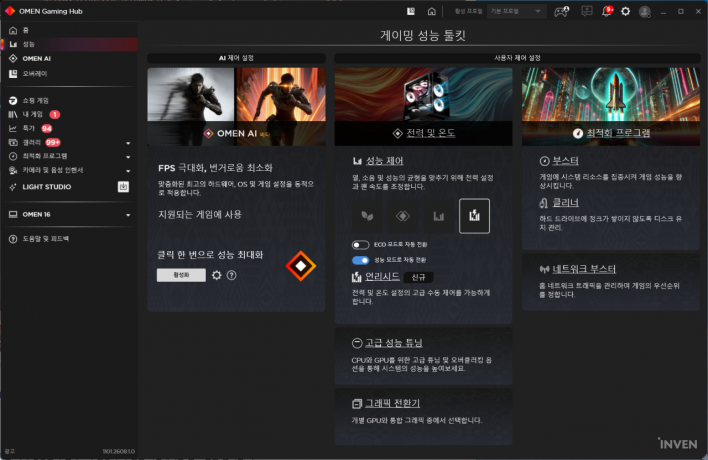The image size is (708, 460).
Task: Open the 부스터 link
Action: coord(565,161)
